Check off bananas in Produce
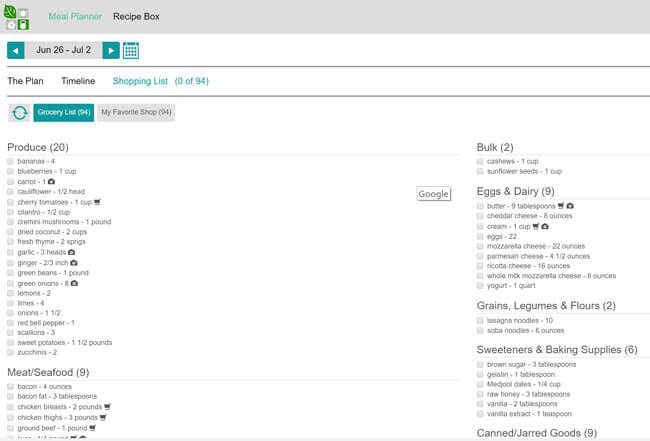Screen dimensions: 650x441 [x=11, y=161]
